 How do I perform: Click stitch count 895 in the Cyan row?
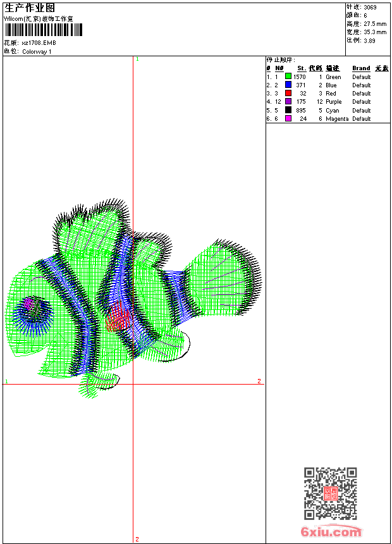click(301, 111)
